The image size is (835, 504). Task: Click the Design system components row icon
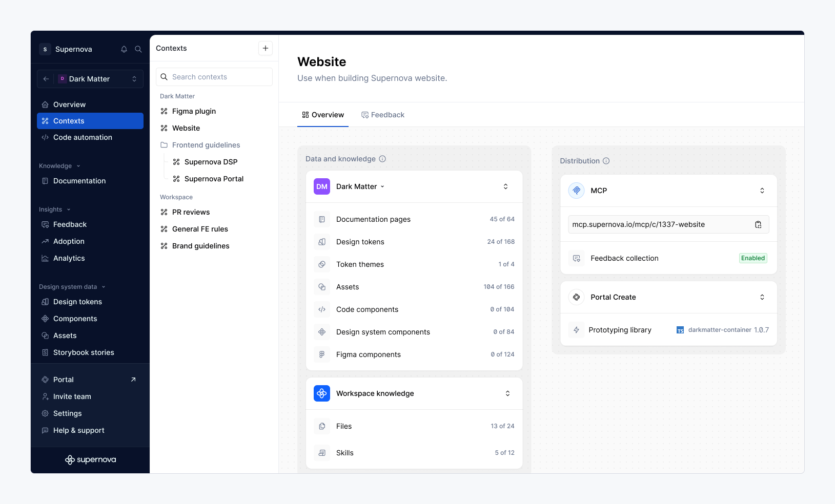(x=322, y=332)
